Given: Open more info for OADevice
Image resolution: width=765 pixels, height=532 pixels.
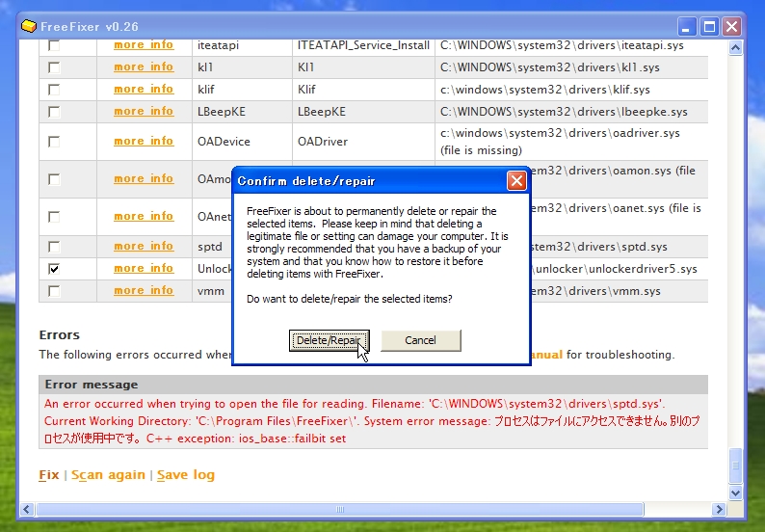Looking at the screenshot, I should tap(144, 141).
